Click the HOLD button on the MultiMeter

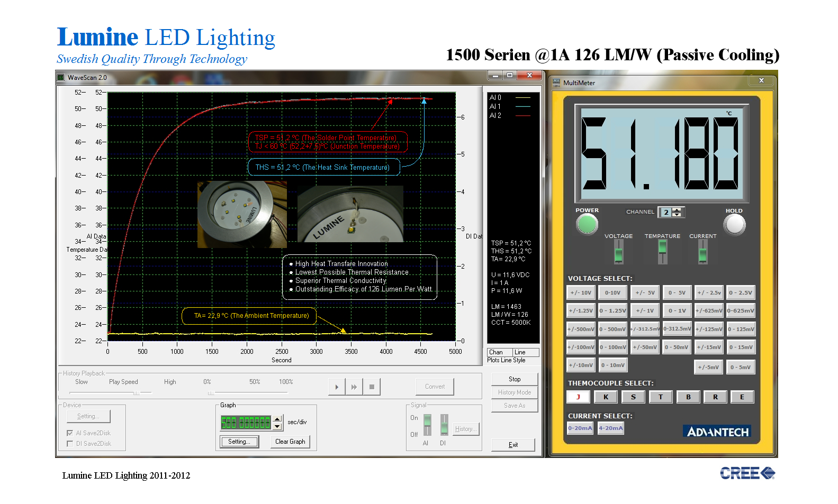pyautogui.click(x=734, y=225)
